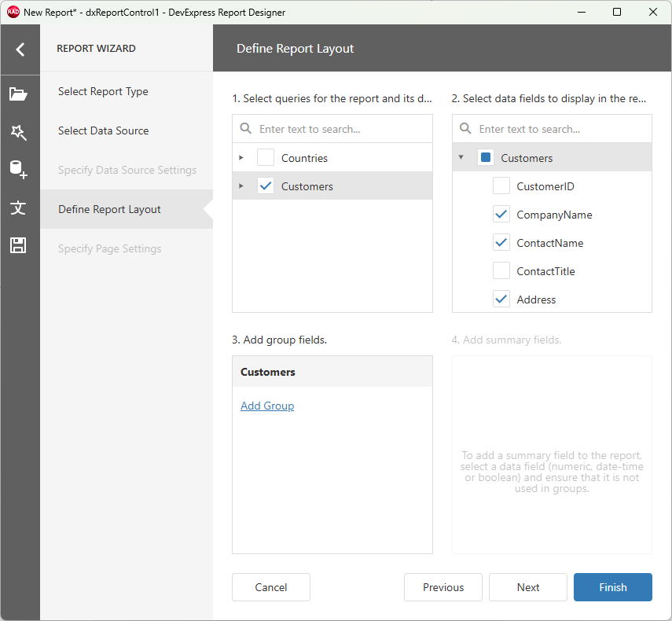The height and width of the screenshot is (621, 672).
Task: Click the Next button
Action: (528, 587)
